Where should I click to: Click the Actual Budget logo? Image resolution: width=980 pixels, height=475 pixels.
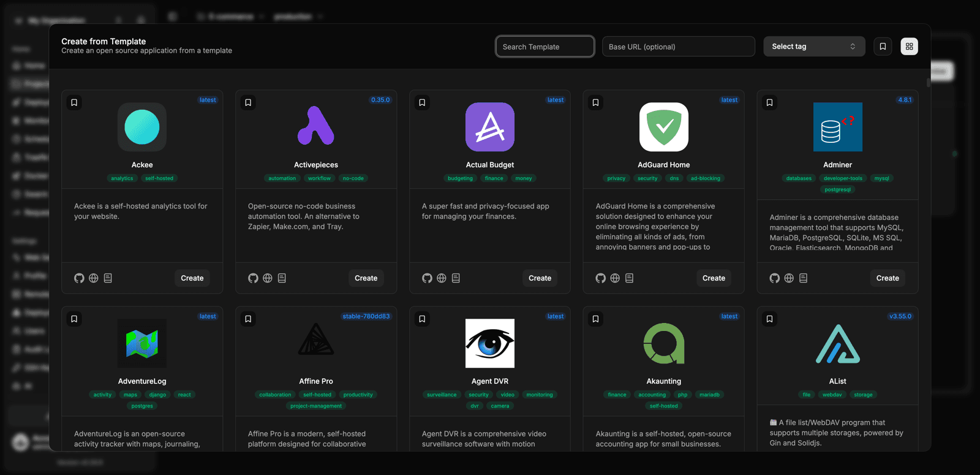click(490, 127)
